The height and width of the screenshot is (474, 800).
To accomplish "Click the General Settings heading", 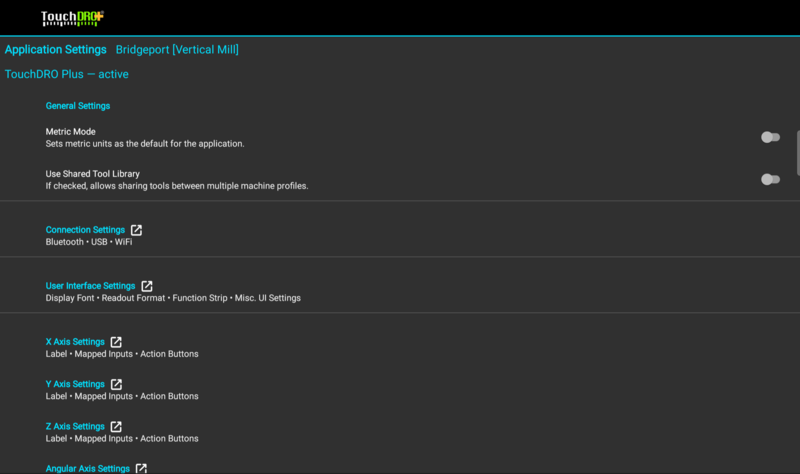I will point(78,106).
